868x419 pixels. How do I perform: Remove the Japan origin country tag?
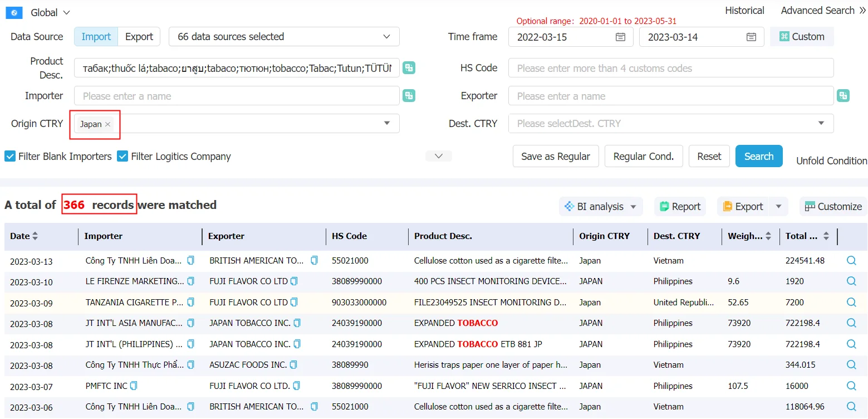click(x=107, y=124)
